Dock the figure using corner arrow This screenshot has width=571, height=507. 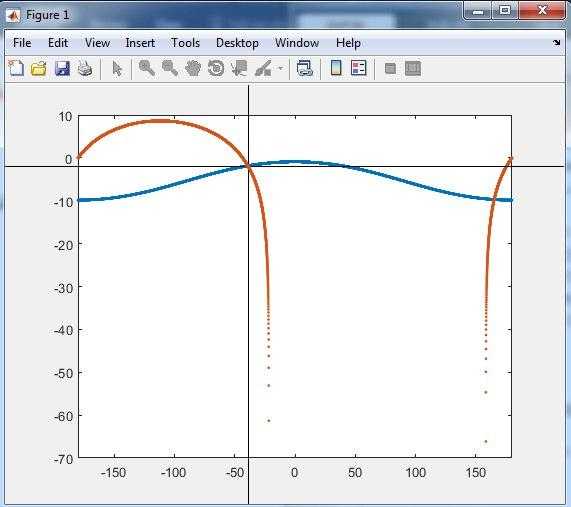point(556,43)
